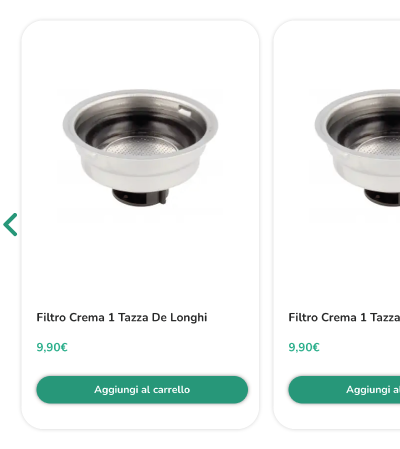Click the 9,90€ price on first card
Viewport: 400px width, 449px height.
coord(52,347)
